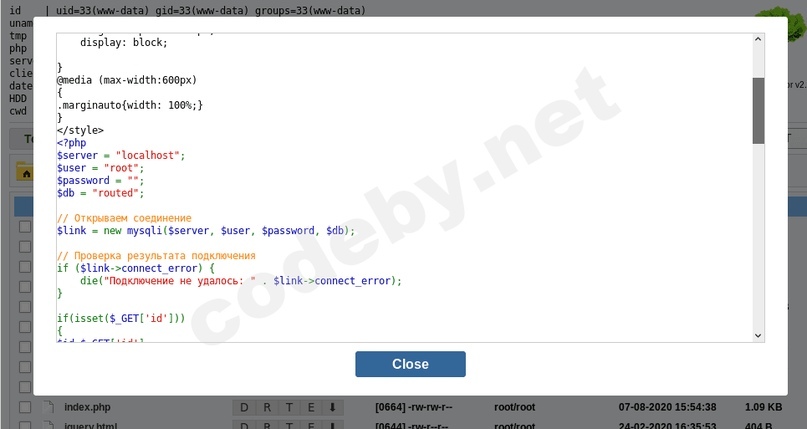The width and height of the screenshot is (807, 429).
Task: Tick the checkbox next to jquery.html
Action: (24, 424)
